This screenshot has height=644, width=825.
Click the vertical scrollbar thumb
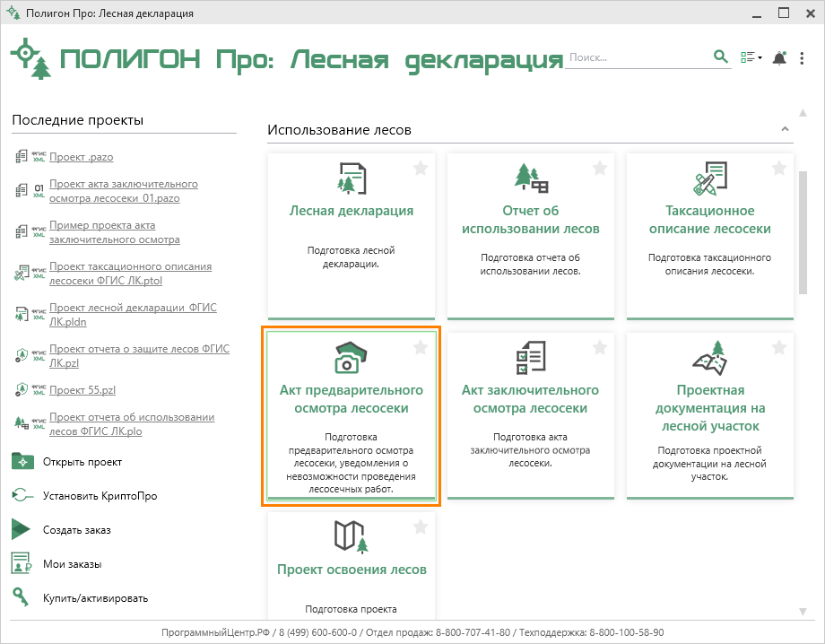pos(803,232)
